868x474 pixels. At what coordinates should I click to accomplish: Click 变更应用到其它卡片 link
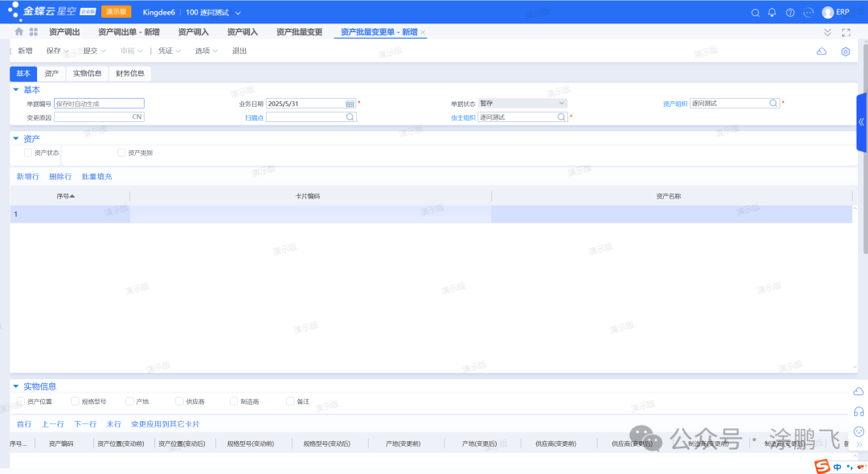[x=165, y=424]
